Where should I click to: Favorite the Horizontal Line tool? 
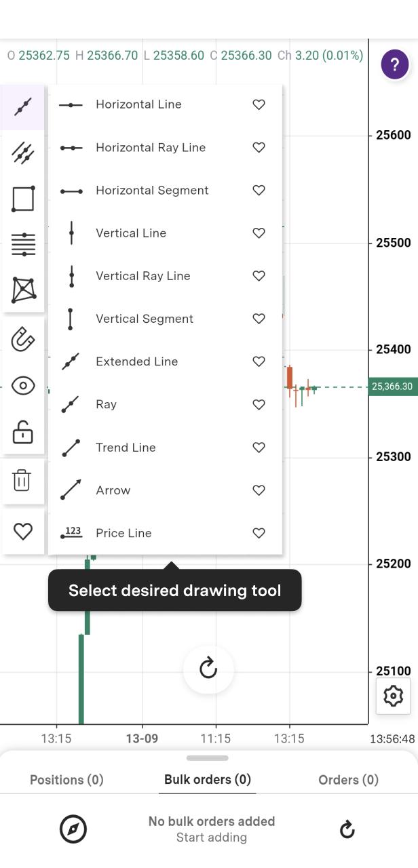(x=259, y=104)
